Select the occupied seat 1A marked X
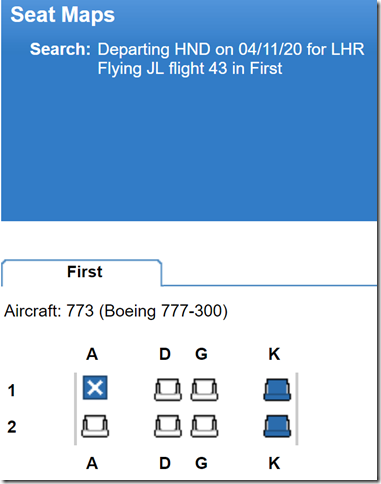Viewport: 381px width, 484px height. [x=95, y=388]
